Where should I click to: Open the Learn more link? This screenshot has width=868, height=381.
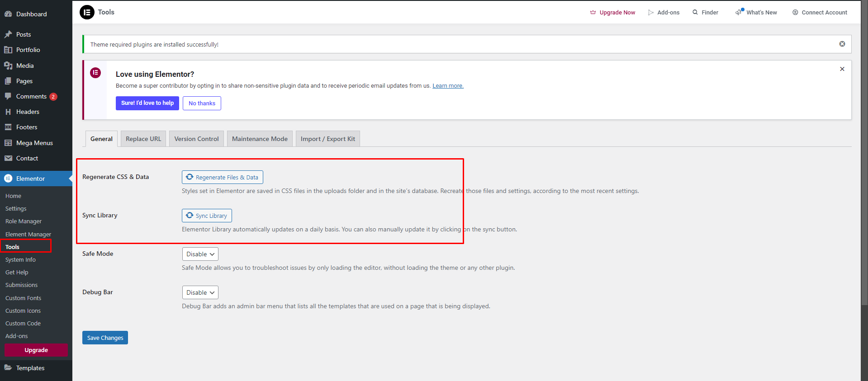(448, 86)
